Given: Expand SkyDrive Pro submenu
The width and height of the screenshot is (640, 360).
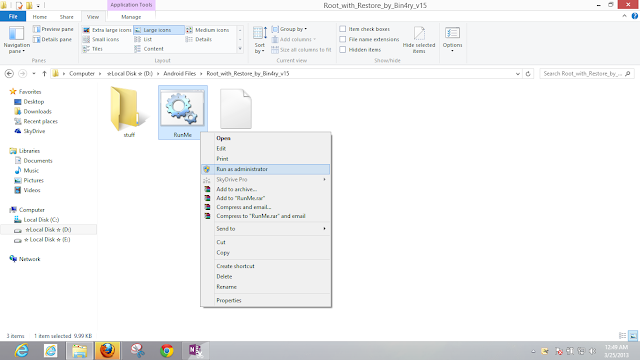Looking at the screenshot, I should 266,179.
